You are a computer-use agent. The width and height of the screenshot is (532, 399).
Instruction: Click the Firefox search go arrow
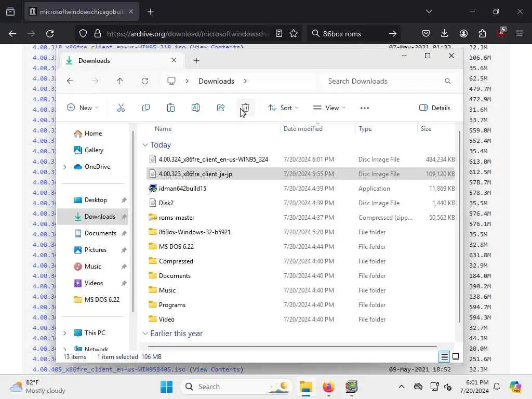coord(393,34)
